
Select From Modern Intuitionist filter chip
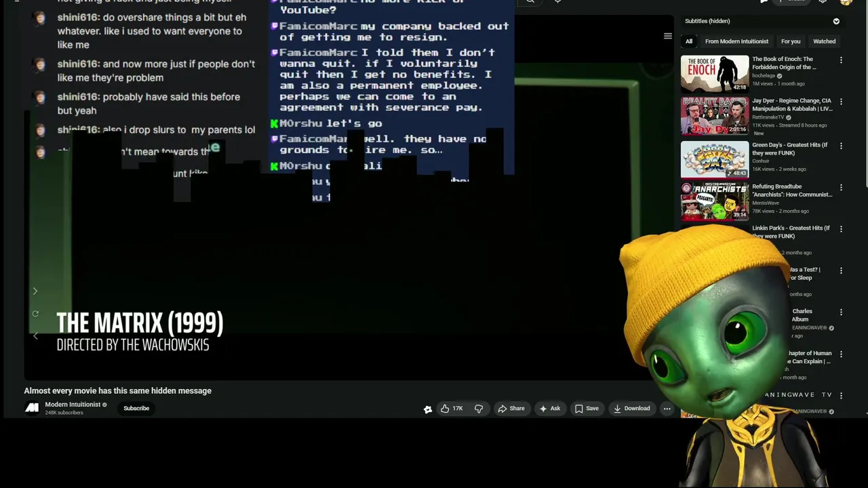[736, 41]
